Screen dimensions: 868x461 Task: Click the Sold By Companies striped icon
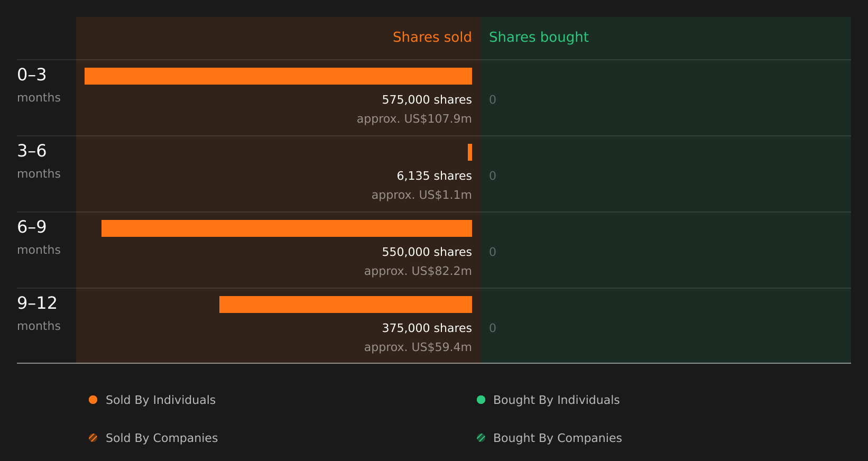pos(93,438)
